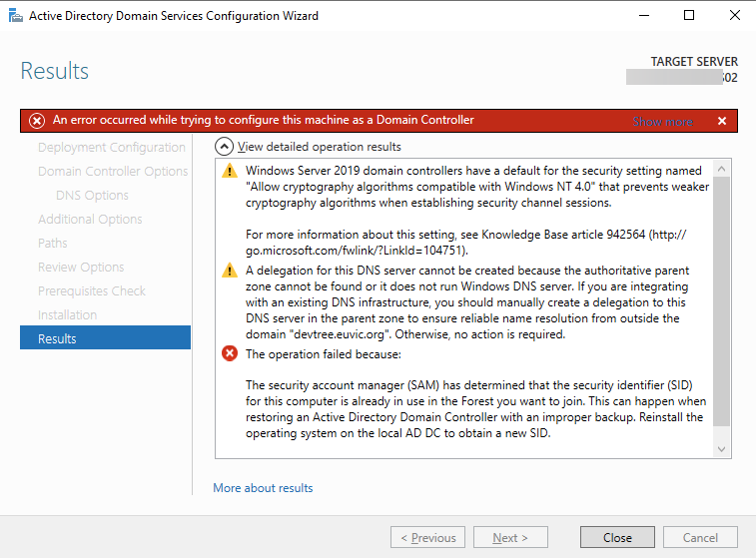The width and height of the screenshot is (756, 558).
Task: Select DNS Options in the sidebar
Action: (x=92, y=195)
